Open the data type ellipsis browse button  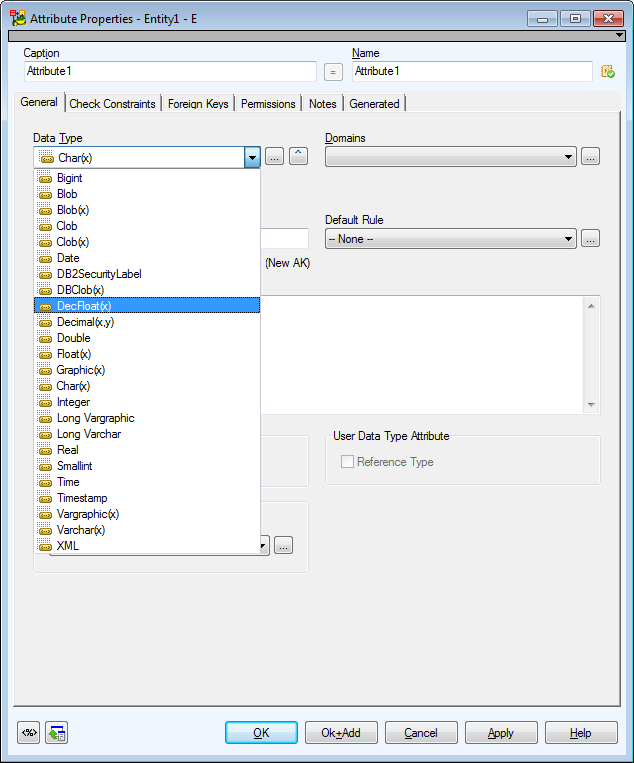point(275,157)
